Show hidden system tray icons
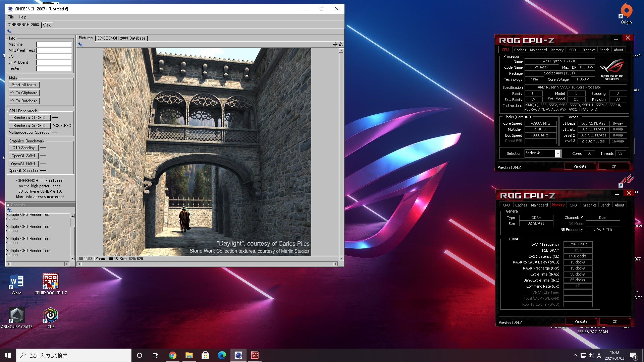 click(575, 355)
